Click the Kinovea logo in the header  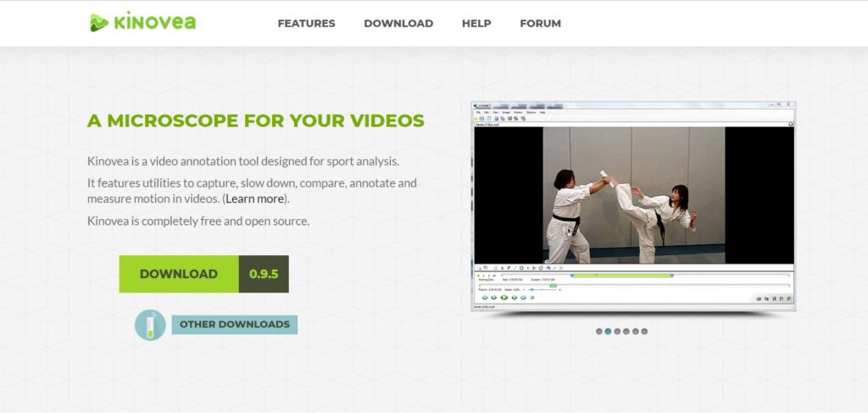pyautogui.click(x=142, y=23)
